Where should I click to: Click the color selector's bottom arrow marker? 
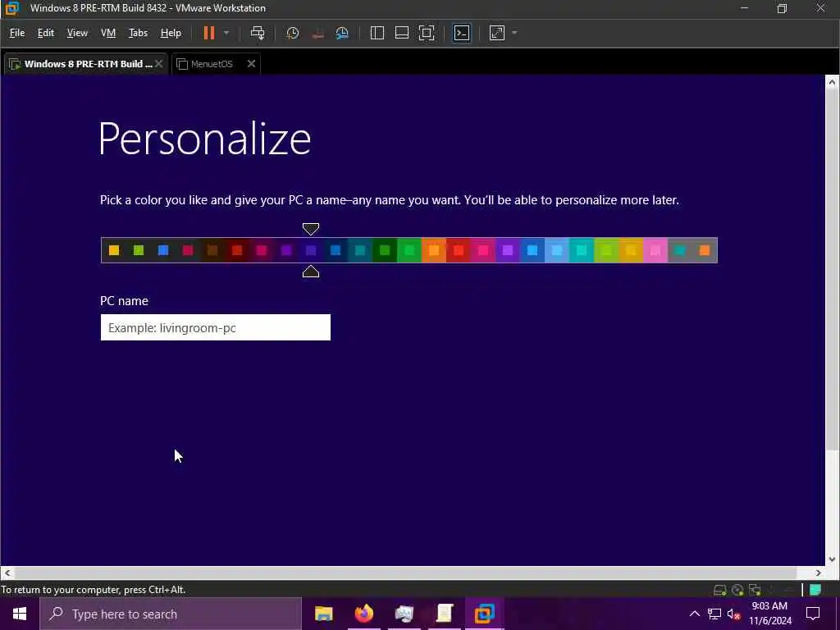(311, 272)
